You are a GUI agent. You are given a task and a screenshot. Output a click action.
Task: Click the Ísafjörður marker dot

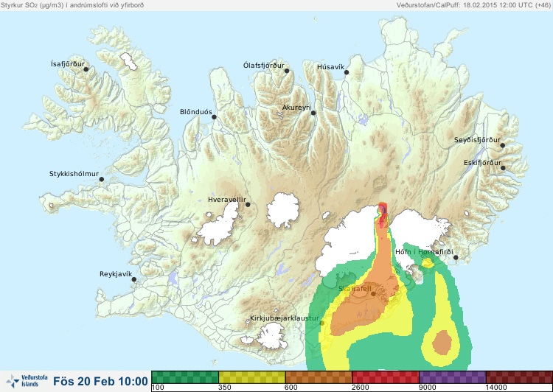tap(86, 69)
